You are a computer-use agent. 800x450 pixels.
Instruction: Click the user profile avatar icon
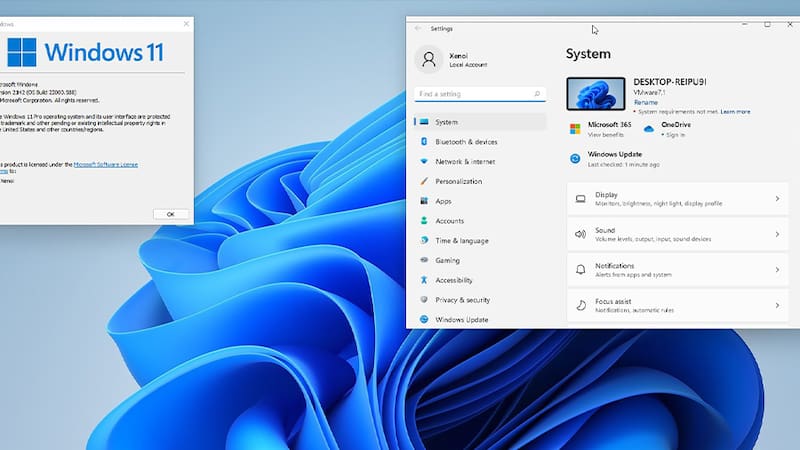click(x=429, y=60)
